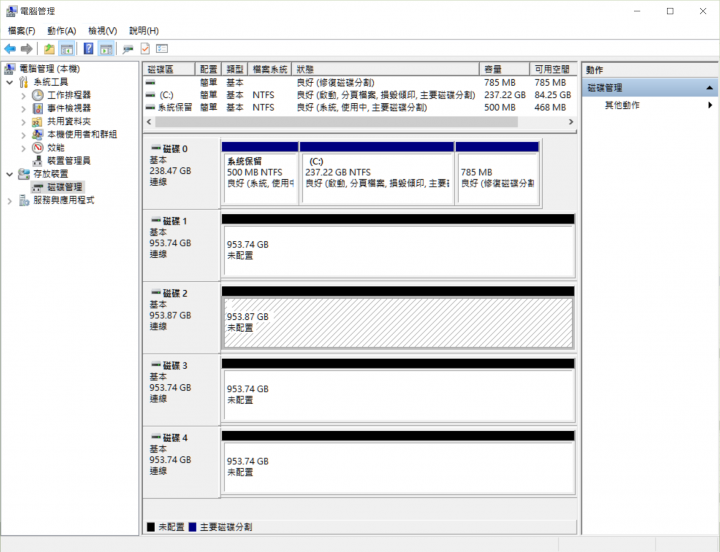Click the volume list horizontal scrollbar thumb
The height and width of the screenshot is (552, 720).
pos(337,122)
